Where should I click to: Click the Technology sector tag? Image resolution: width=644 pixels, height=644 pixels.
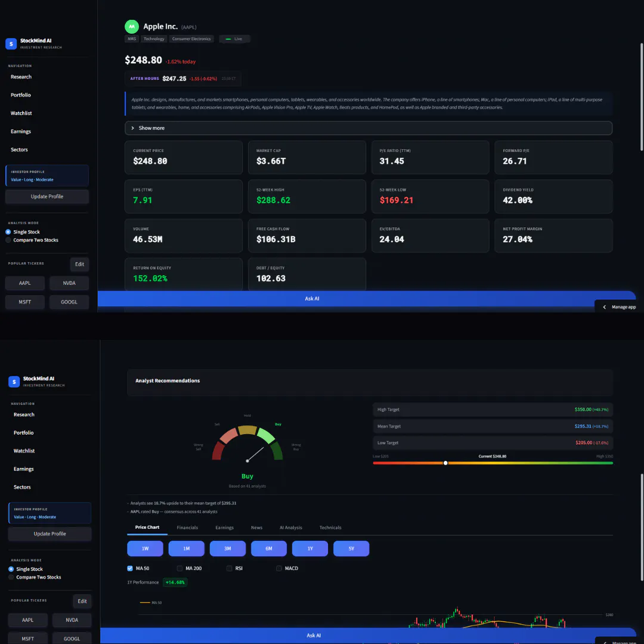tap(154, 39)
